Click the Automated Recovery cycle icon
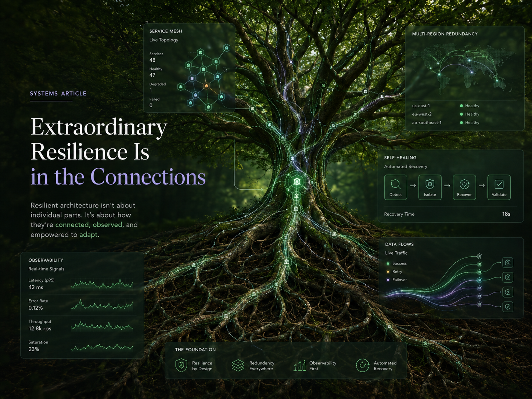The height and width of the screenshot is (399, 532). [x=362, y=365]
